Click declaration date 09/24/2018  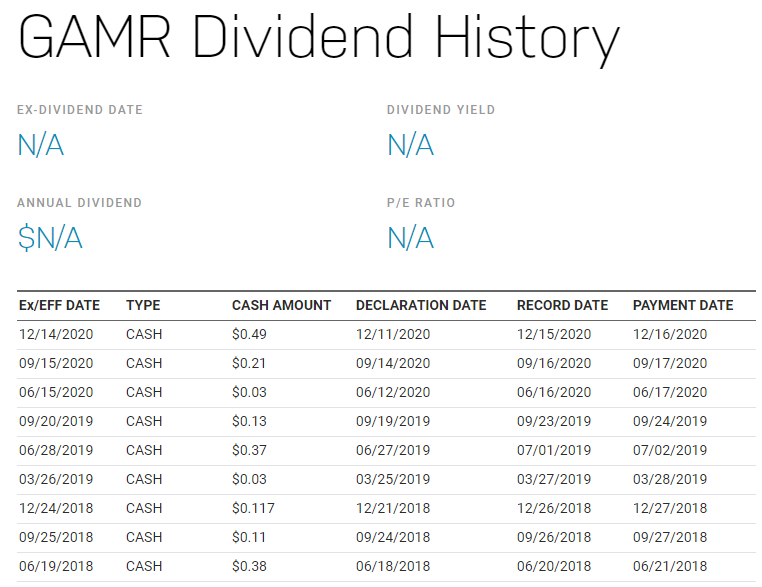pyautogui.click(x=393, y=537)
